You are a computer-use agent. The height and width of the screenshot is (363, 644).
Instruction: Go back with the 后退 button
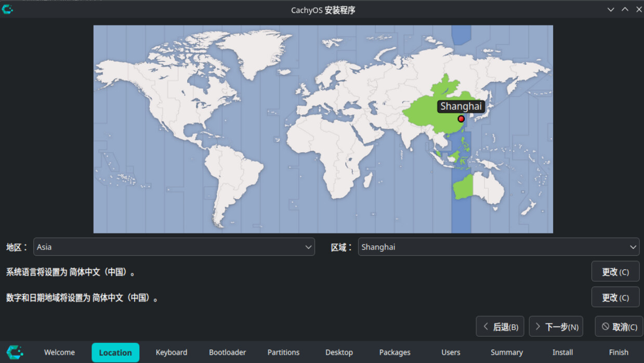(x=500, y=327)
